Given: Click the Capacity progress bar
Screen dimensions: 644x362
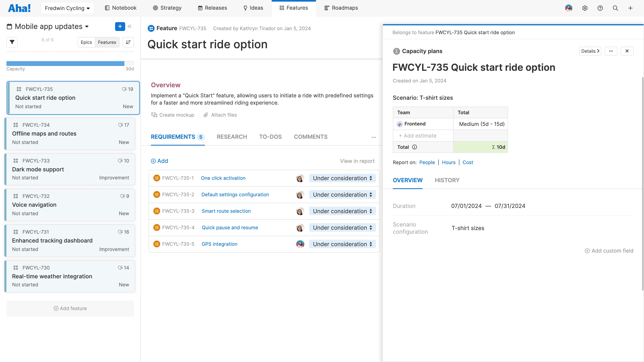Looking at the screenshot, I should click(x=70, y=64).
